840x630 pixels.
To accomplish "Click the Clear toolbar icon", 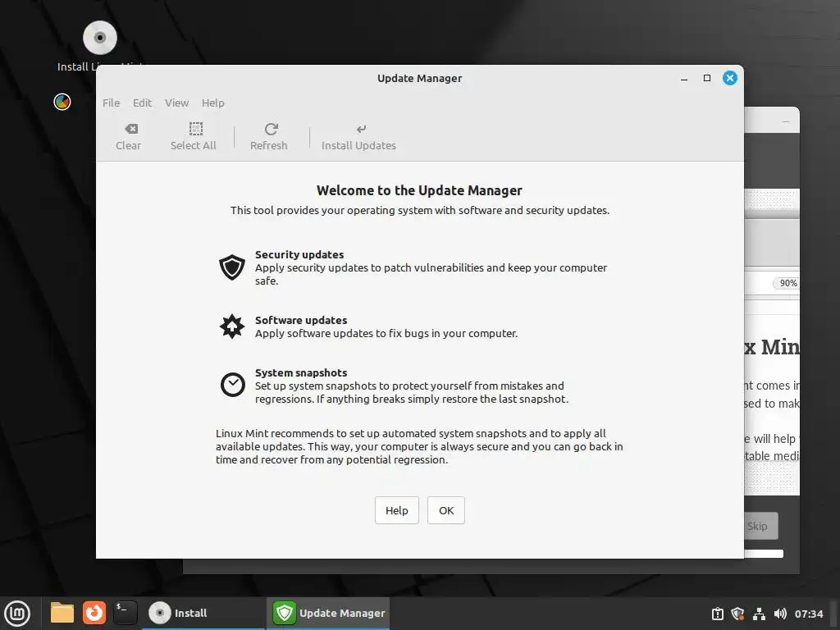I will [x=131, y=129].
